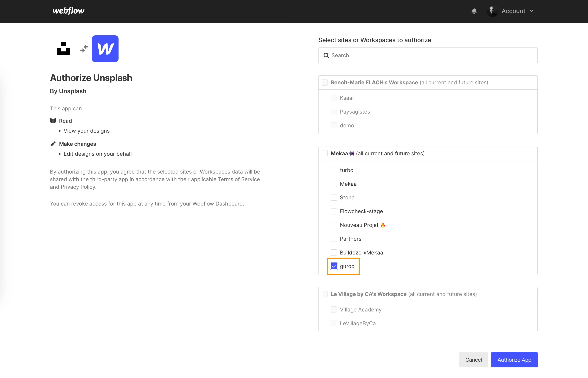Check the Village Academy checkbox
Viewport: 588px width, 378px height.
tap(334, 310)
